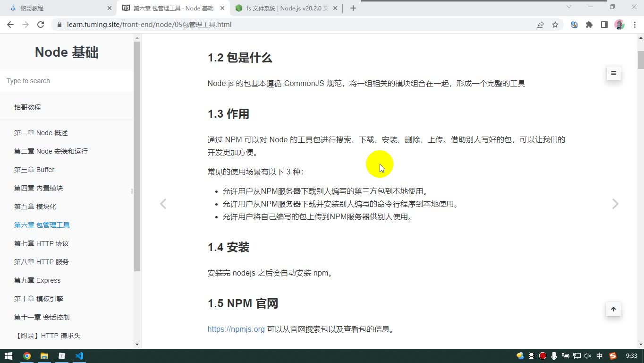Open Visual Studio Code from the taskbar
The width and height of the screenshot is (644, 363).
point(79,356)
